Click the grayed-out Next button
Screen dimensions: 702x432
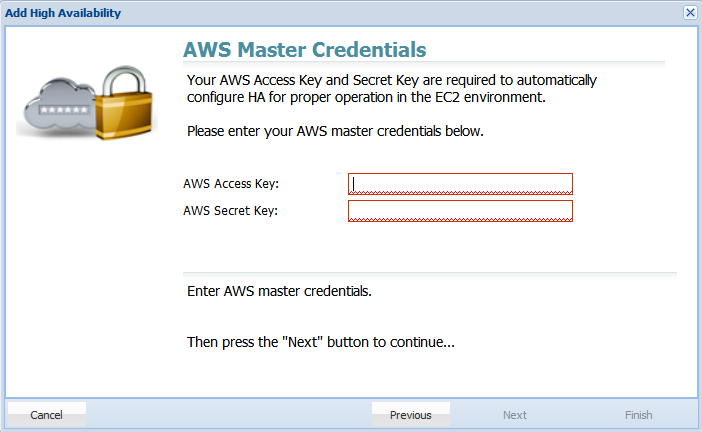pos(514,415)
